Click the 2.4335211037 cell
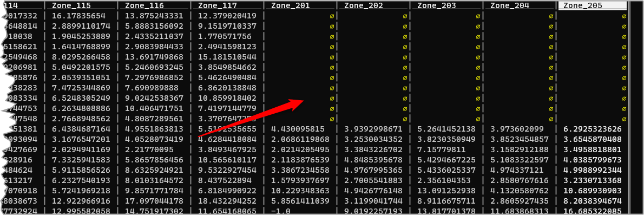Image resolution: width=644 pixels, height=215 pixels. 154,37
